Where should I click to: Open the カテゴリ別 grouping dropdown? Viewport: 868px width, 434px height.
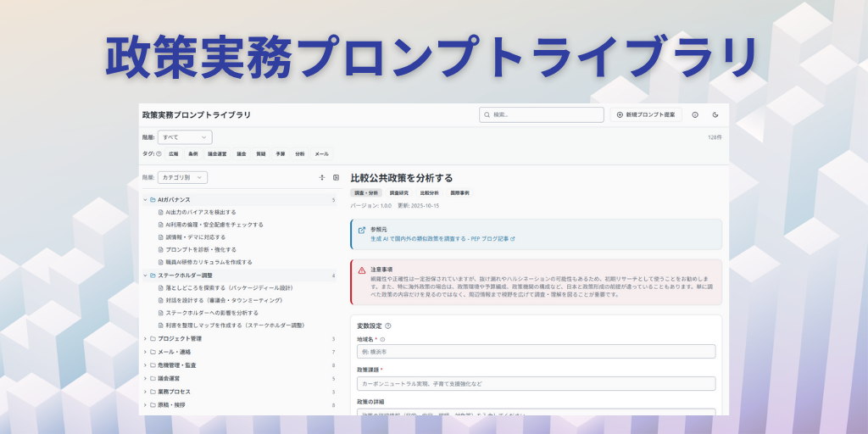tap(181, 178)
